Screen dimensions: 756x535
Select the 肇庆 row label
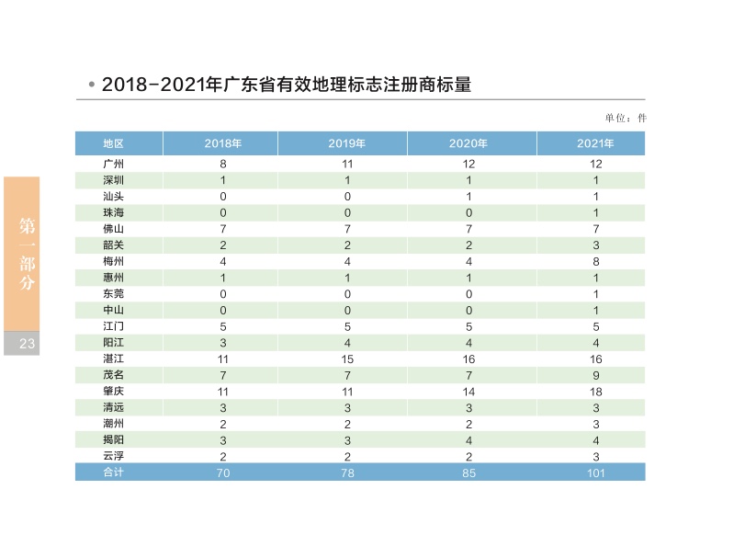113,391
